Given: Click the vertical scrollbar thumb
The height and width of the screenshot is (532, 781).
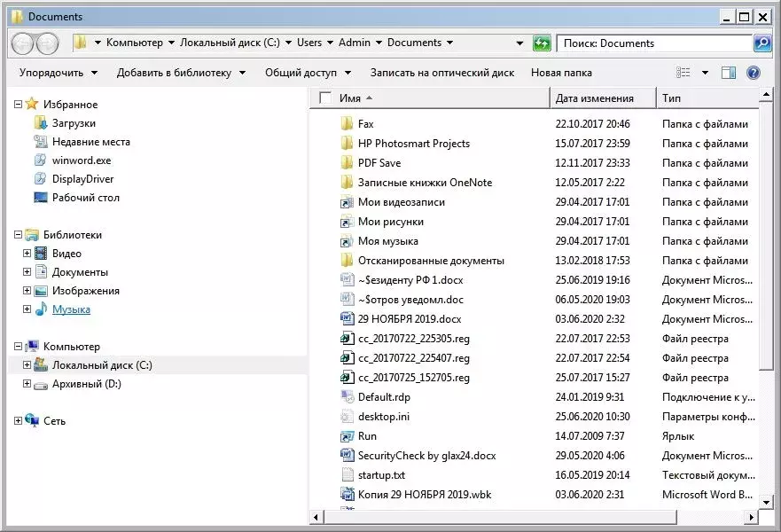Looking at the screenshot, I should coord(766,236).
